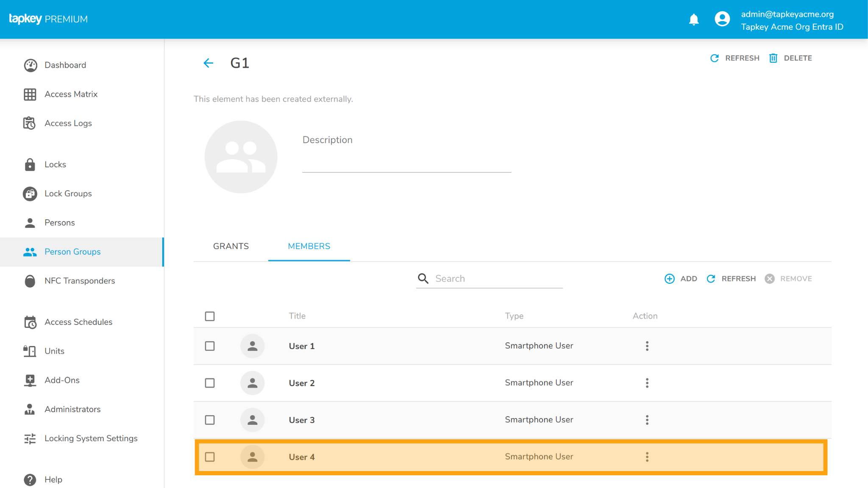Screen dimensions: 868x488
Task: Select the User 3 row checkbox
Action: click(210, 420)
